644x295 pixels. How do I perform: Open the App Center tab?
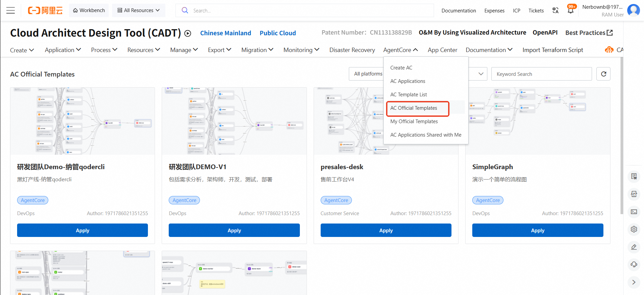442,50
